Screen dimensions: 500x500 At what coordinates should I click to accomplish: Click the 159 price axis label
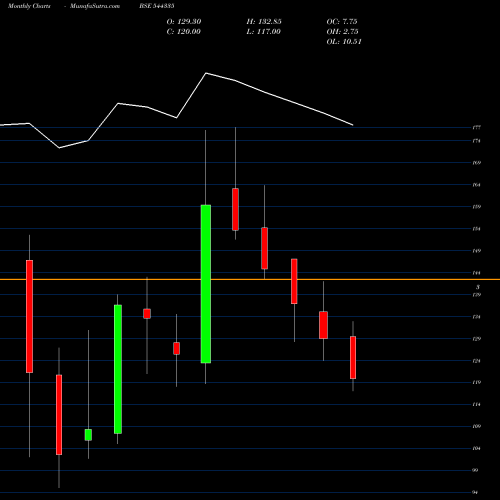476,207
